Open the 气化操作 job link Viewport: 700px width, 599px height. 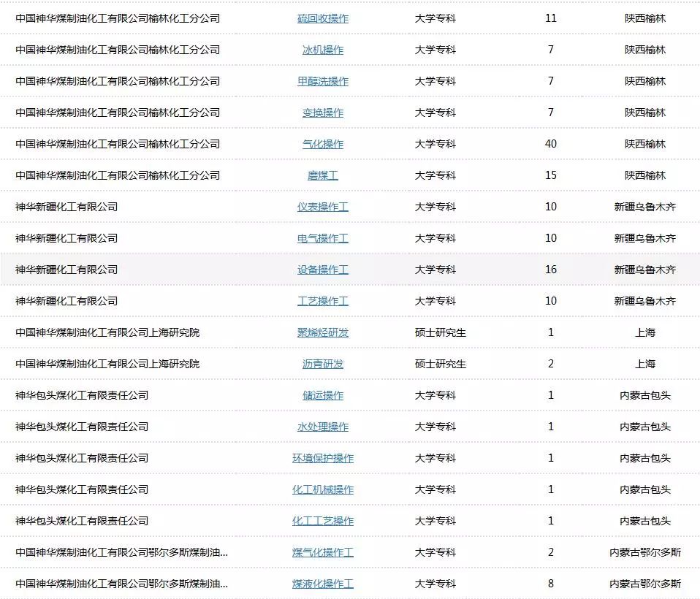coord(323,144)
